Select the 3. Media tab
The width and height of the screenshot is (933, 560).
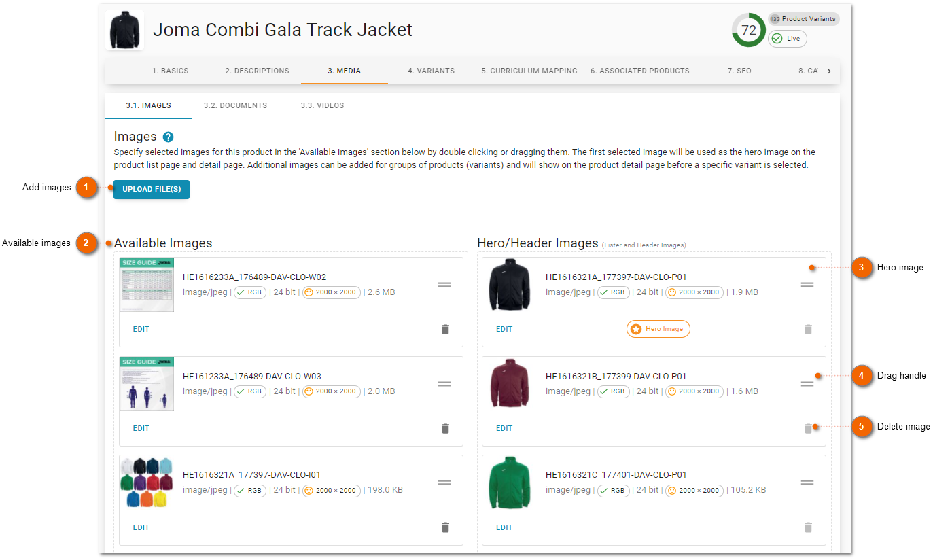345,71
